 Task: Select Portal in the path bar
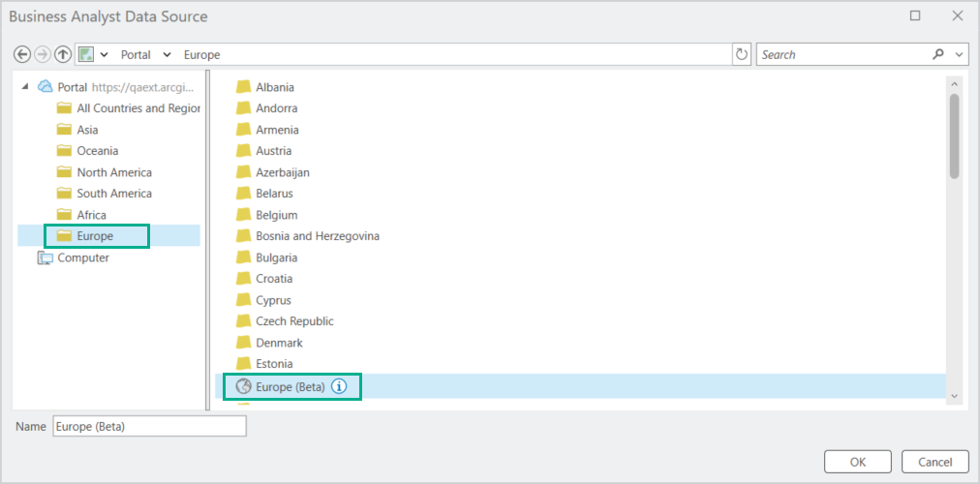136,55
